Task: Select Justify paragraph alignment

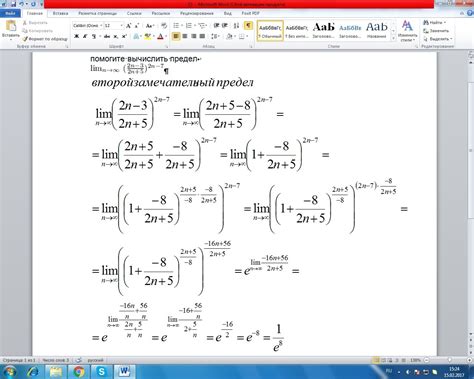Action: coord(202,36)
